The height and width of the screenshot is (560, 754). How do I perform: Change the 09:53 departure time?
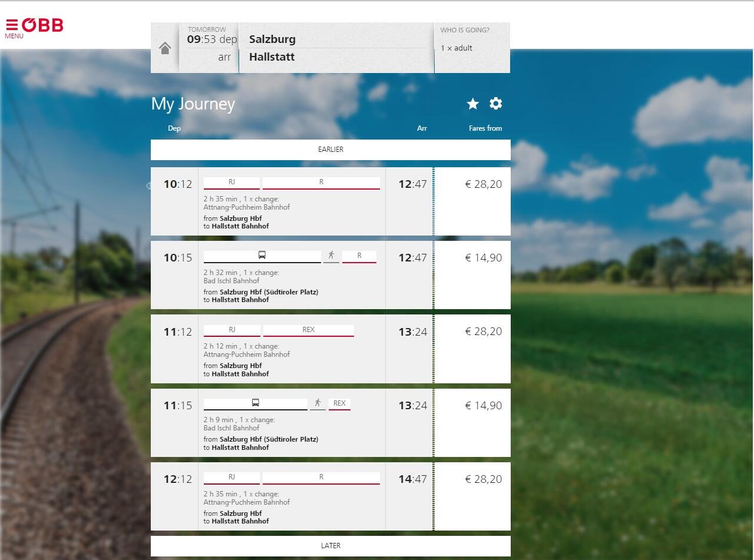(211, 39)
